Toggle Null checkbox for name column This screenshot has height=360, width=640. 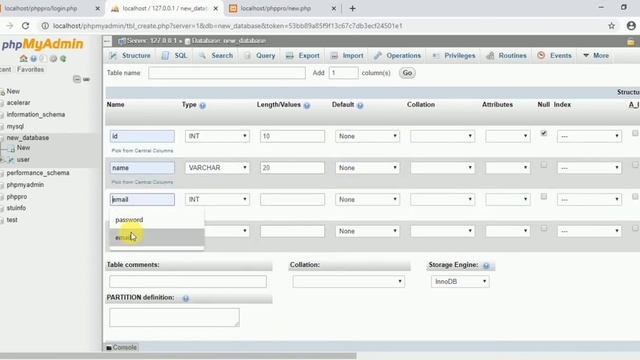tap(543, 165)
